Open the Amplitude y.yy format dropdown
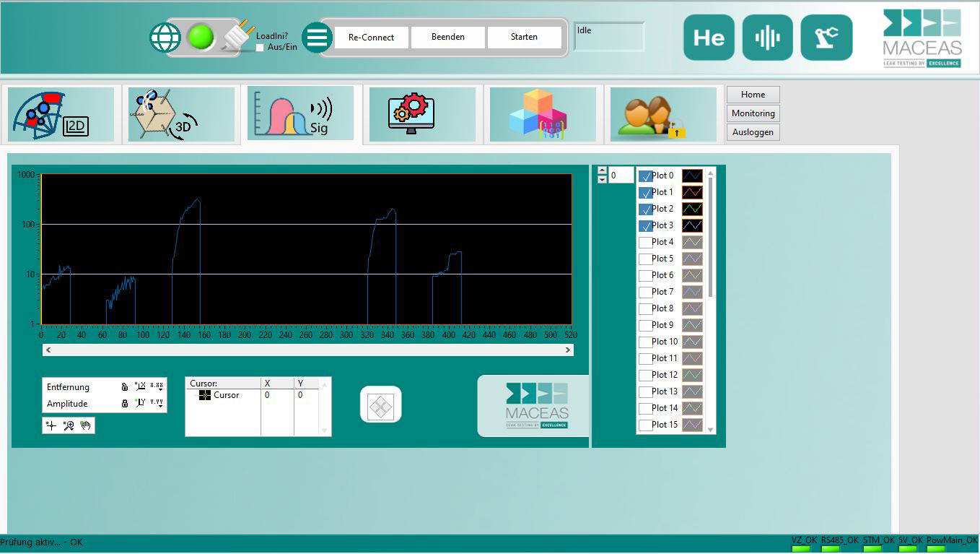The image size is (980, 554). 157,403
